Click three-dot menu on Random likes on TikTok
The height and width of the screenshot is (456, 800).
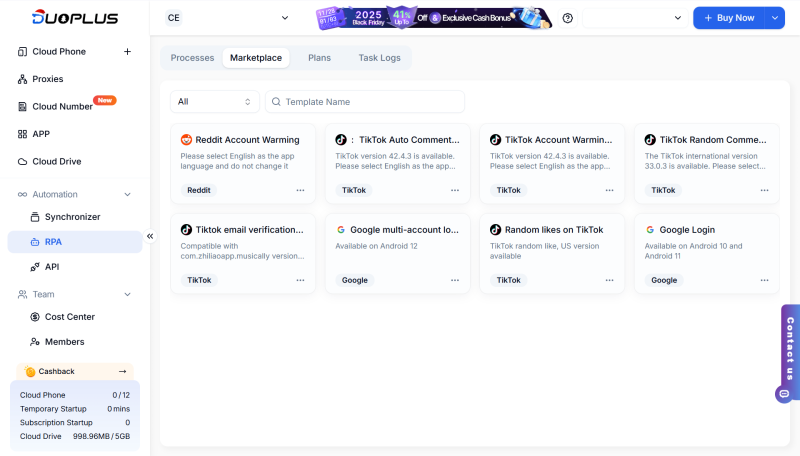(x=610, y=280)
